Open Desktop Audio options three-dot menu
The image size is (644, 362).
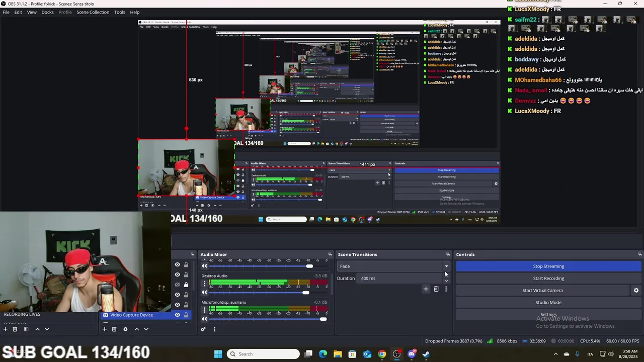[204, 284]
